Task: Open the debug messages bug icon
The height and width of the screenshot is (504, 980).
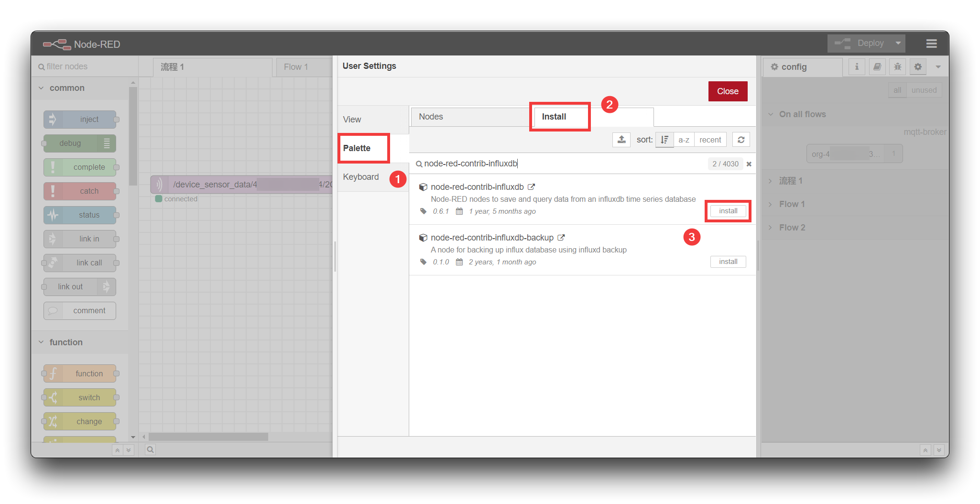Action: click(x=897, y=67)
